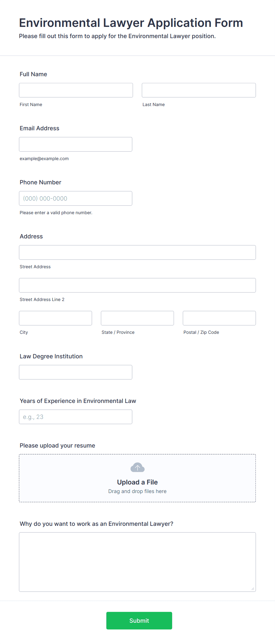
Task: Click the Full Name label
Action: [33, 74]
